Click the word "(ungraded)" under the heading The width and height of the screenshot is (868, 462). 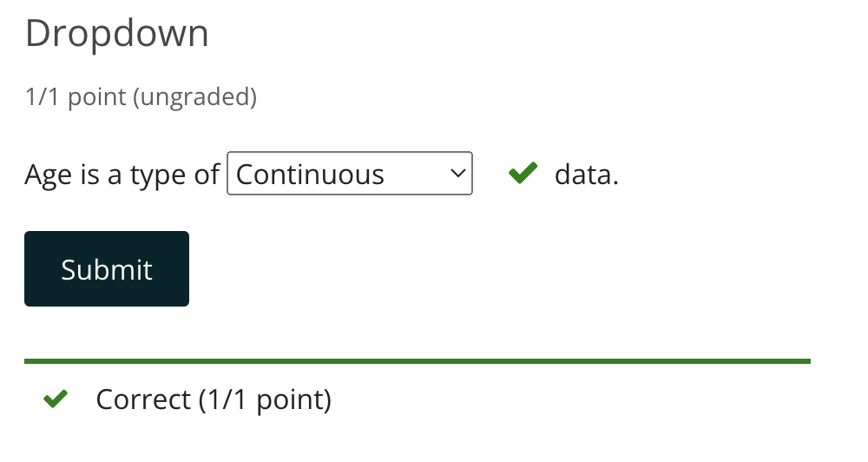(x=194, y=97)
